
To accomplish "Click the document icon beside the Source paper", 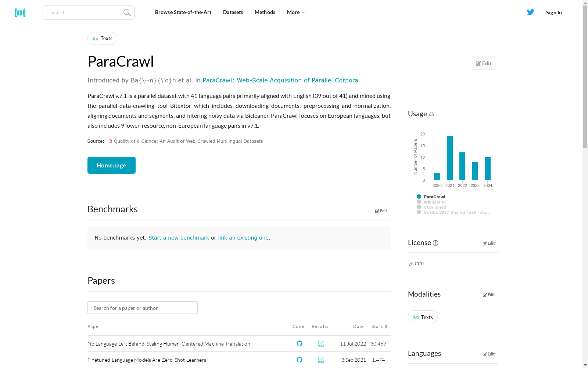I will [x=110, y=141].
